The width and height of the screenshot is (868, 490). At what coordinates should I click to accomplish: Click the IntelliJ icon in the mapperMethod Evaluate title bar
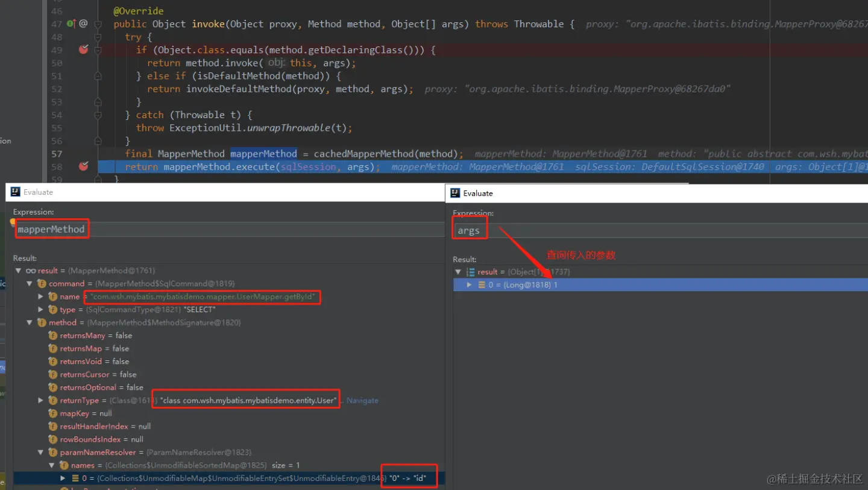coord(15,192)
